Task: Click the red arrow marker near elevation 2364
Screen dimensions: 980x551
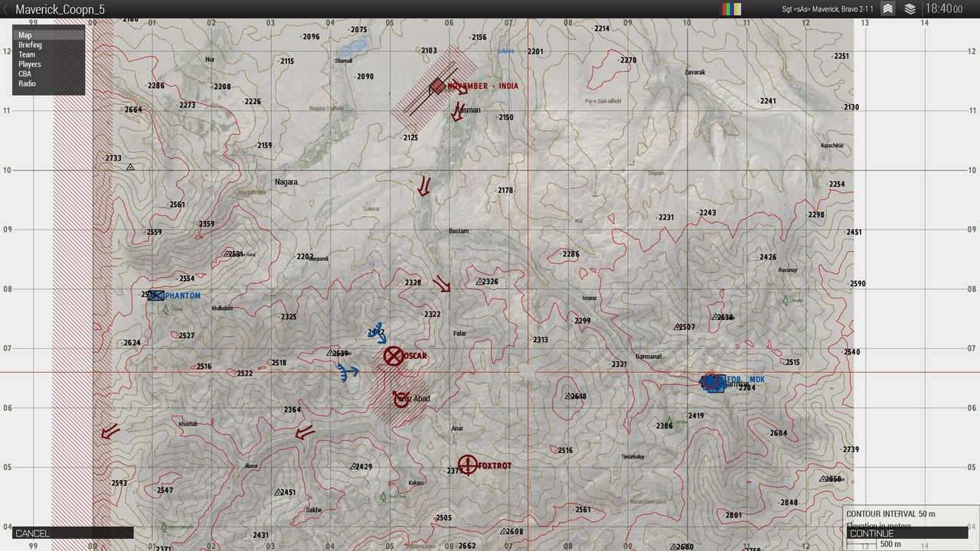Action: (x=305, y=432)
